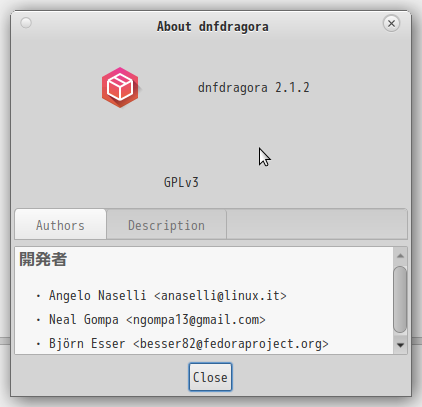This screenshot has height=407, width=422.
Task: Click the dnfdragora 2.1.2 version label
Action: tap(254, 88)
